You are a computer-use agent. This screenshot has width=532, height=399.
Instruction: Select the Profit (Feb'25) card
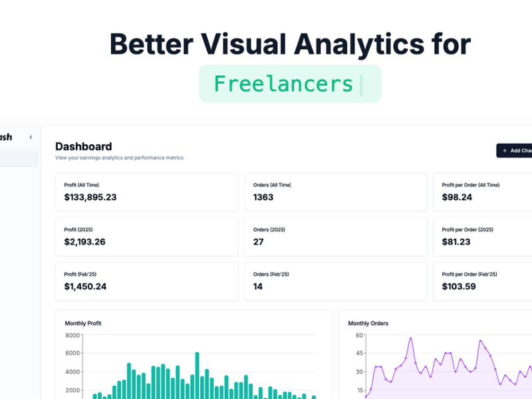click(x=146, y=281)
